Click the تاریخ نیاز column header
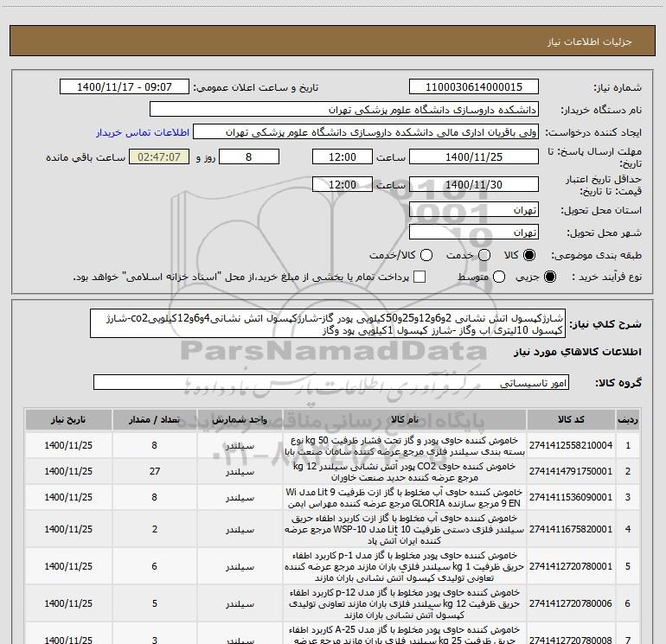This screenshot has height=644, width=666. (x=68, y=420)
